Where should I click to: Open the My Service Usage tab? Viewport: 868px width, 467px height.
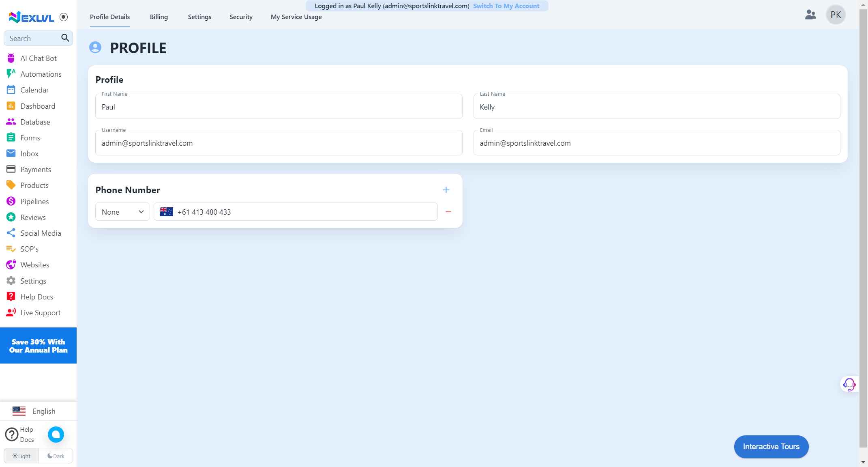[x=296, y=17]
